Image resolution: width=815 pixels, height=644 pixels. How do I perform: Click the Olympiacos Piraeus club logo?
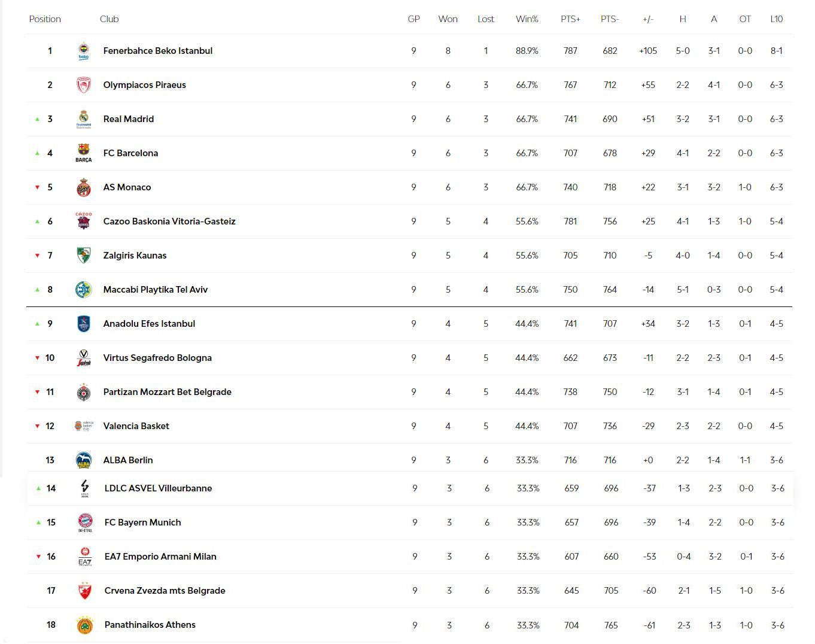[x=84, y=85]
